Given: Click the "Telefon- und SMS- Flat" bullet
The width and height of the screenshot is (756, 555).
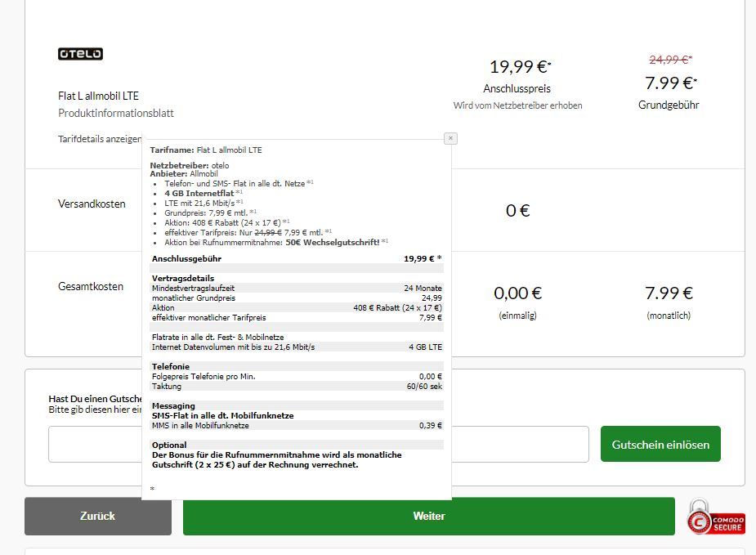Looking at the screenshot, I should pos(239,184).
